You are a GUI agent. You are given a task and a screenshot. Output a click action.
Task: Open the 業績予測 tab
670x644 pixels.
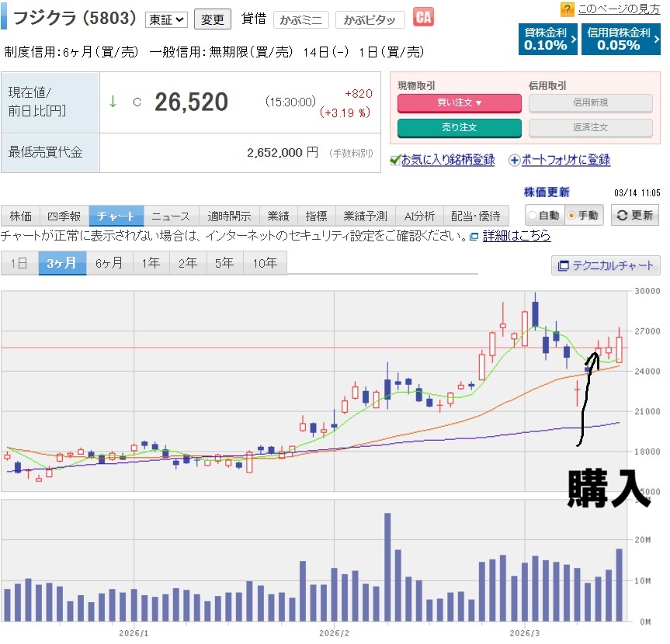point(365,216)
